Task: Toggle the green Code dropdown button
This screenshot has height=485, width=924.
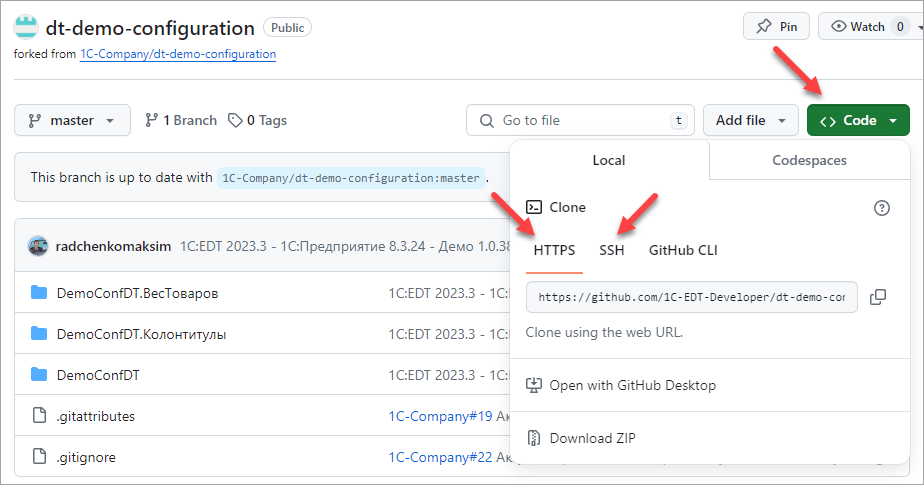Action: click(858, 120)
